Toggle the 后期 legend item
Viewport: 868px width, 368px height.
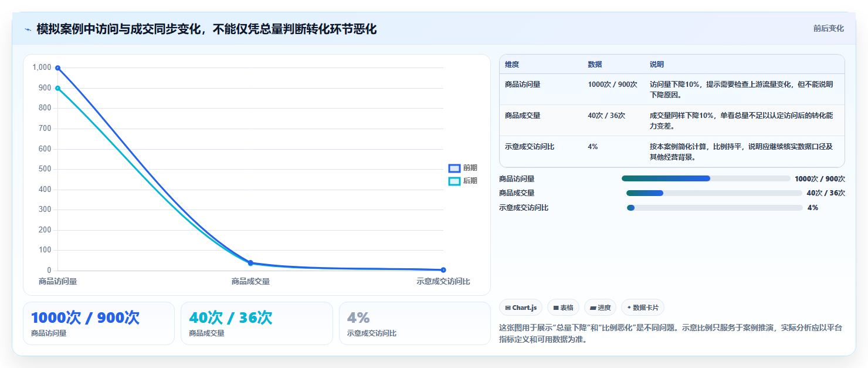pyautogui.click(x=463, y=181)
